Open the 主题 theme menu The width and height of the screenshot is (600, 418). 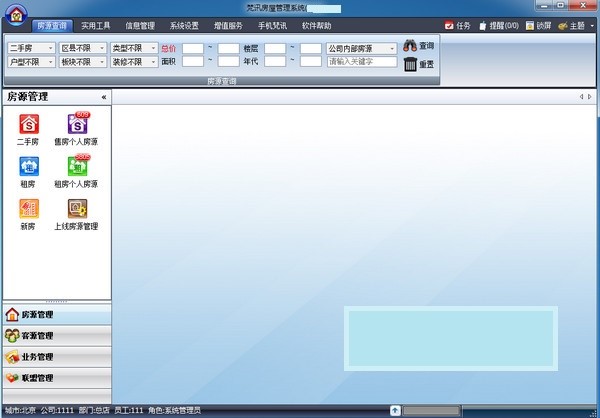[573, 25]
